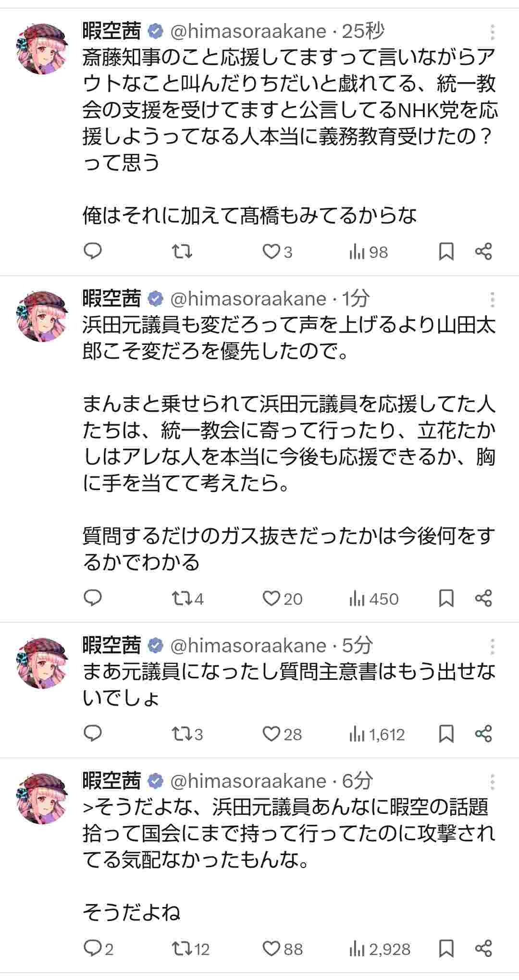
Task: Bookmark the 25秒 post
Action: click(x=446, y=251)
